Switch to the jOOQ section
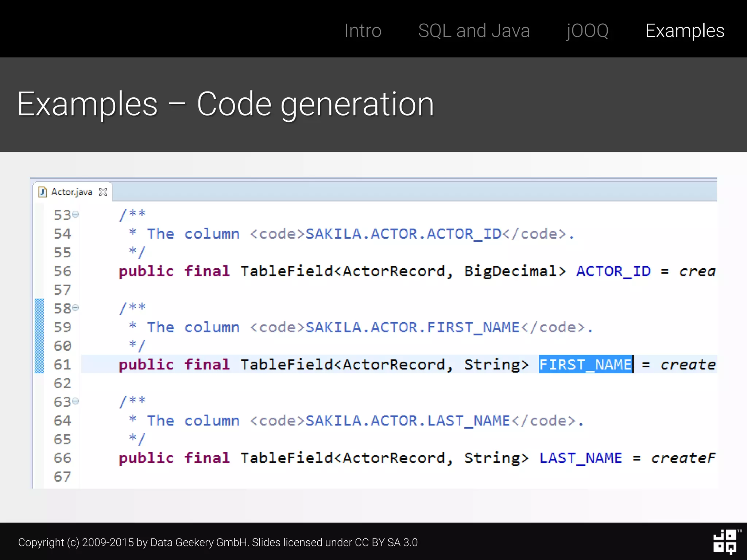747x560 pixels. click(x=587, y=31)
